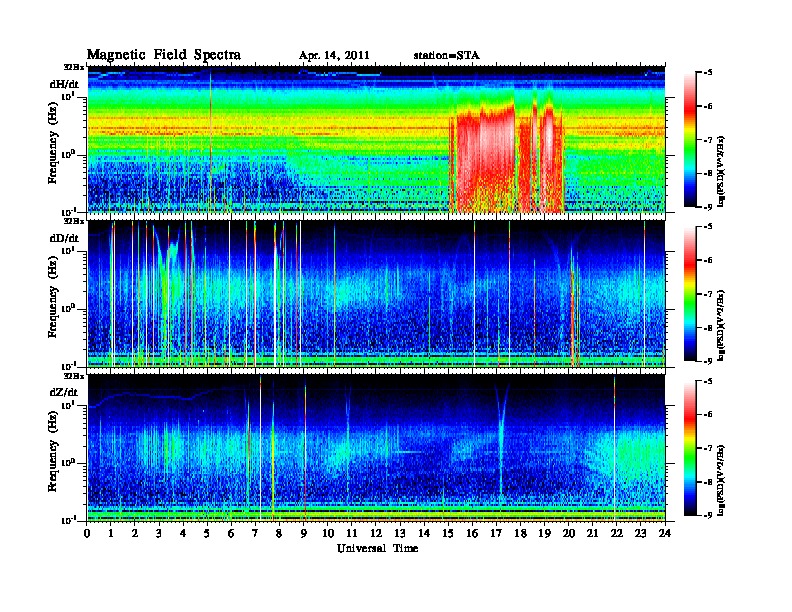Screen dimensions: 792x612
Task: Click the dZ/dt panel color scale bar
Action: click(690, 448)
